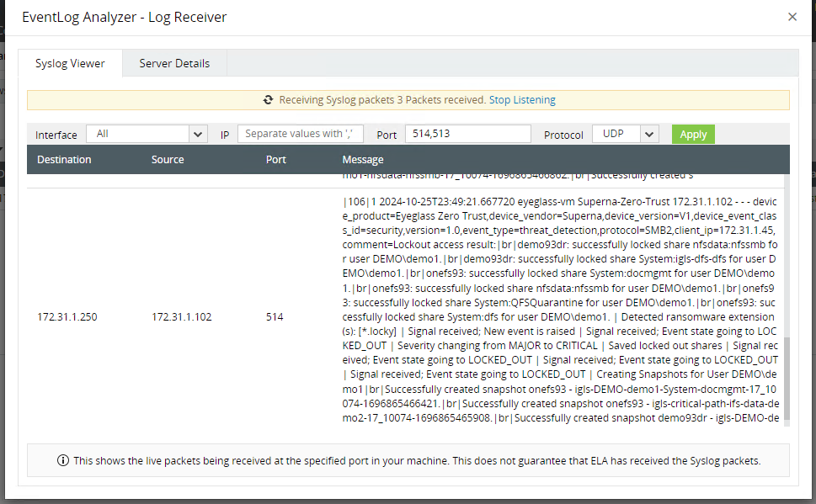Image resolution: width=816 pixels, height=504 pixels.
Task: Click the Destination column header
Action: [x=64, y=159]
